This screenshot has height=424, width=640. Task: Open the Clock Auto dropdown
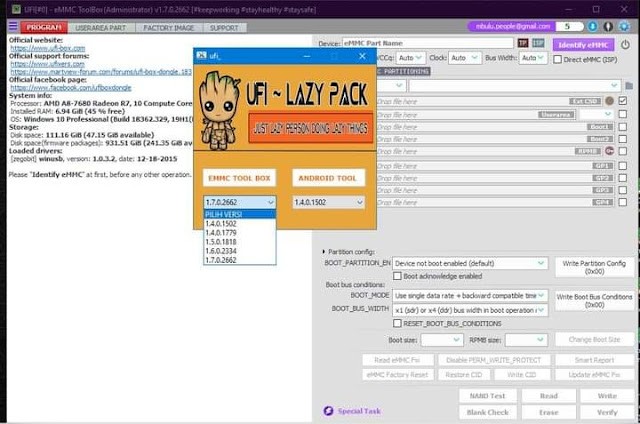[x=465, y=58]
